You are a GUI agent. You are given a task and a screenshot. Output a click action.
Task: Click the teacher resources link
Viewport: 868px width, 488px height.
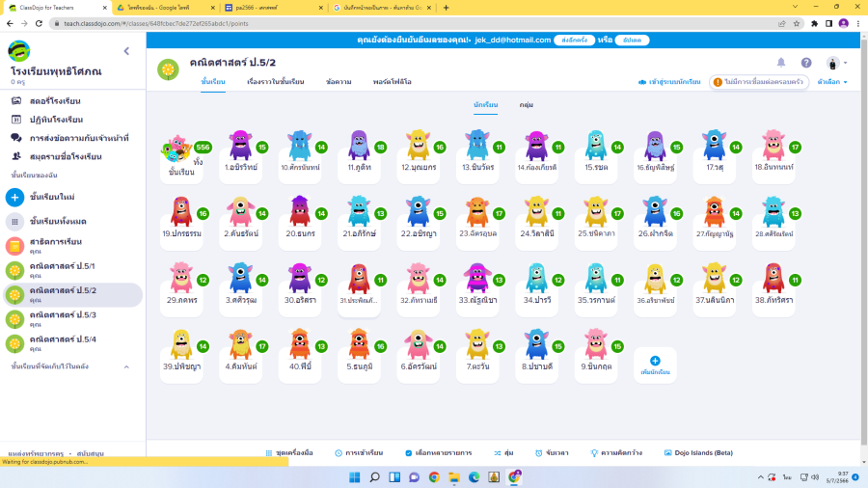point(36,453)
